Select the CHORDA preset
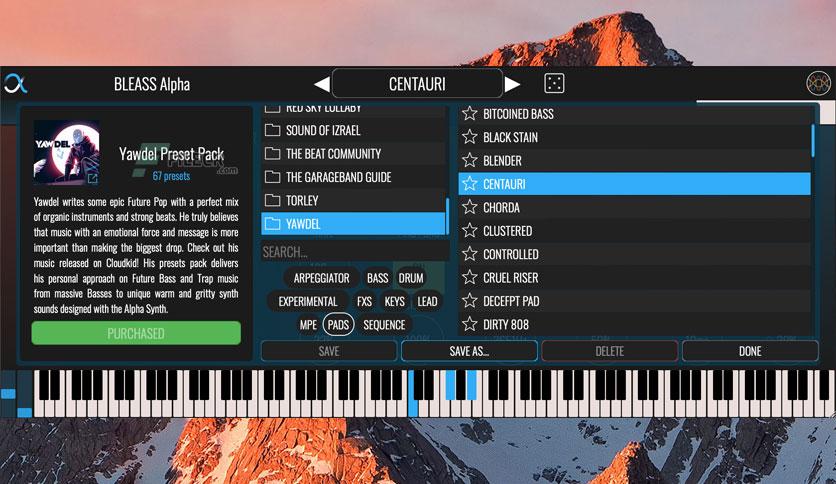The image size is (836, 484). click(634, 207)
